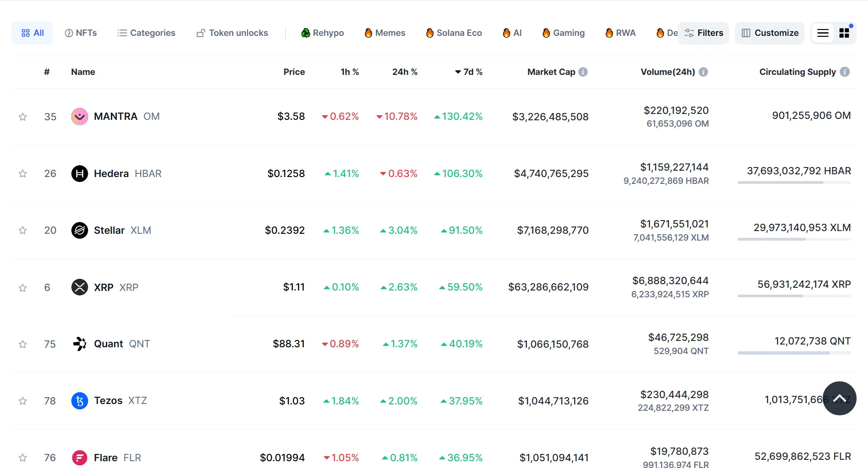Open the All tab
Viewport: 868px width, 468px height.
[x=32, y=33]
